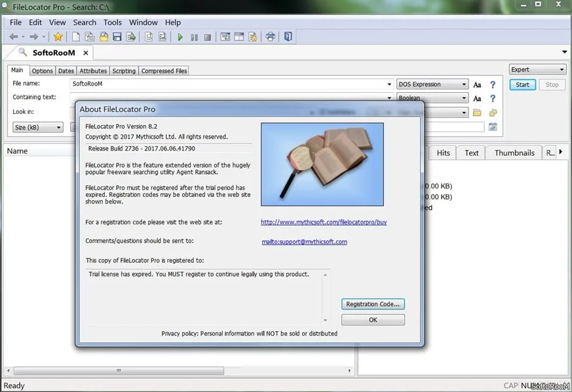Click the yellow star favorites icon
Viewport: 572px width, 392px height.
(x=58, y=37)
